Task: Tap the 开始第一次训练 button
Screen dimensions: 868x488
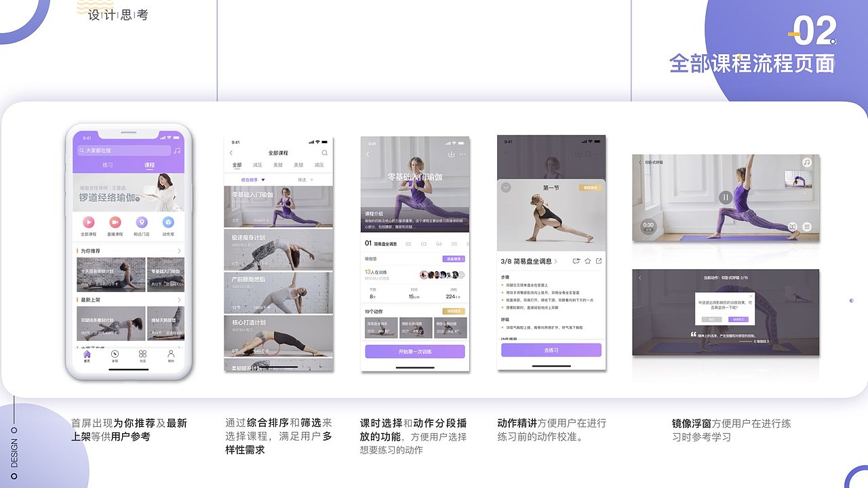Action: pyautogui.click(x=415, y=352)
